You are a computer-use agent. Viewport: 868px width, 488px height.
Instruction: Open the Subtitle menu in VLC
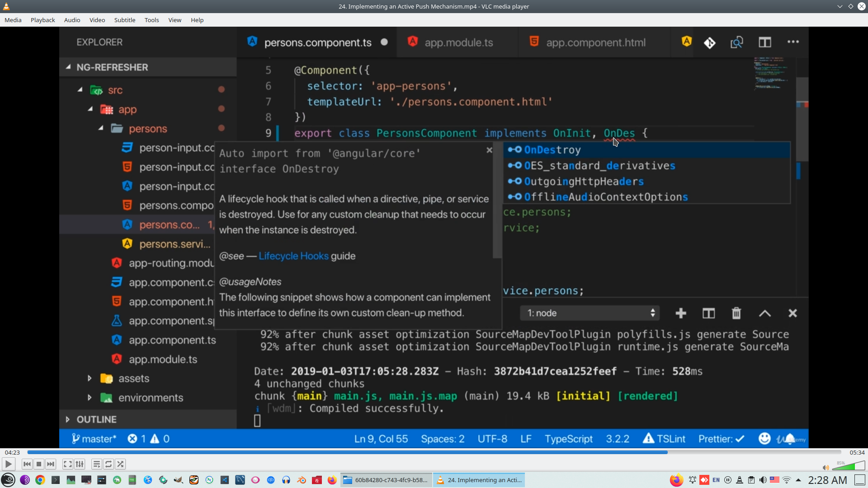pyautogui.click(x=125, y=20)
